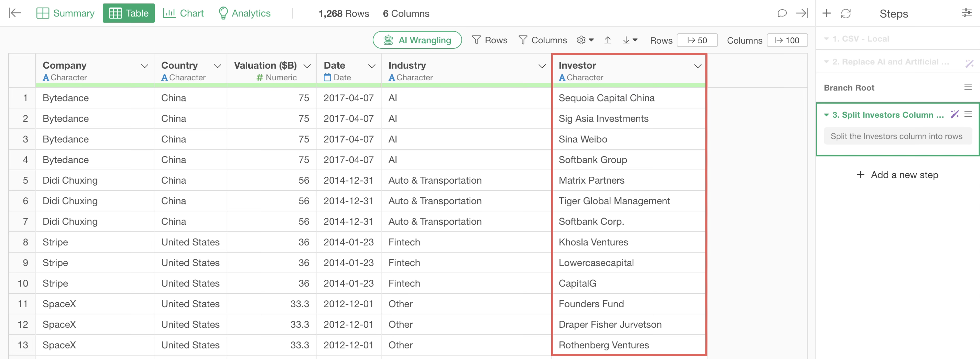Select the cell Lowercasecapital
Image resolution: width=980 pixels, height=359 pixels.
click(629, 263)
